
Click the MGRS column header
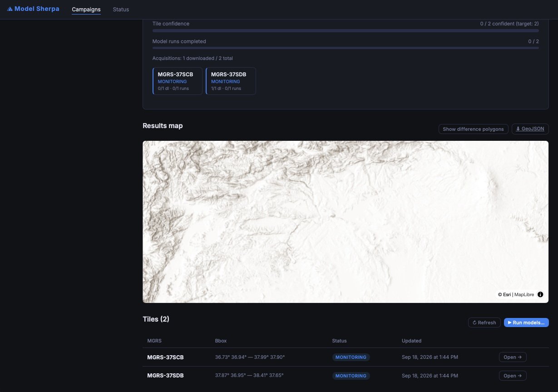pos(154,341)
